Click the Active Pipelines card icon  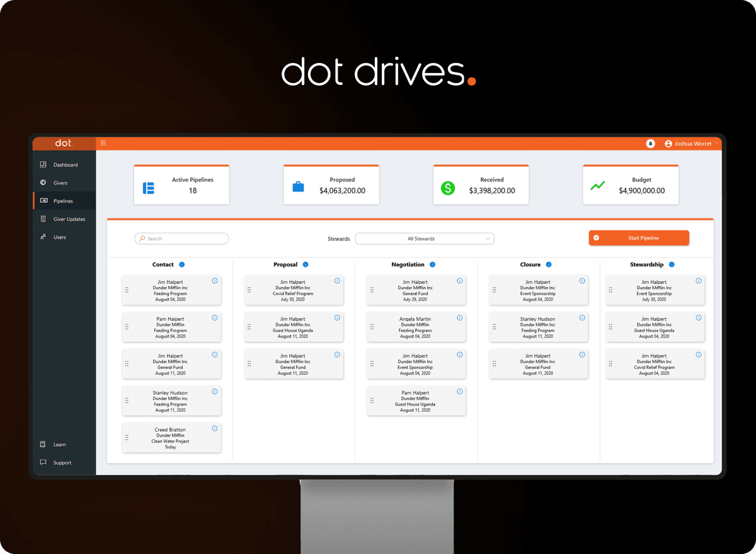click(149, 186)
